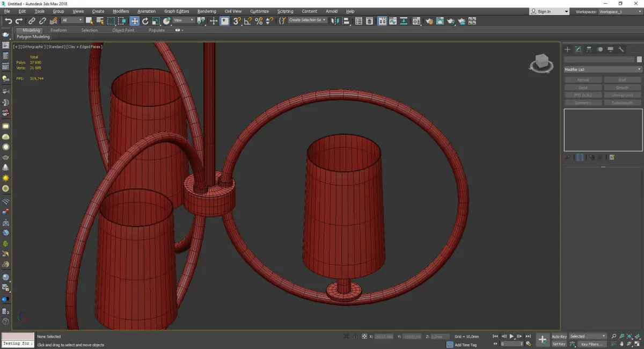Click the Redo arrow icon

(19, 21)
